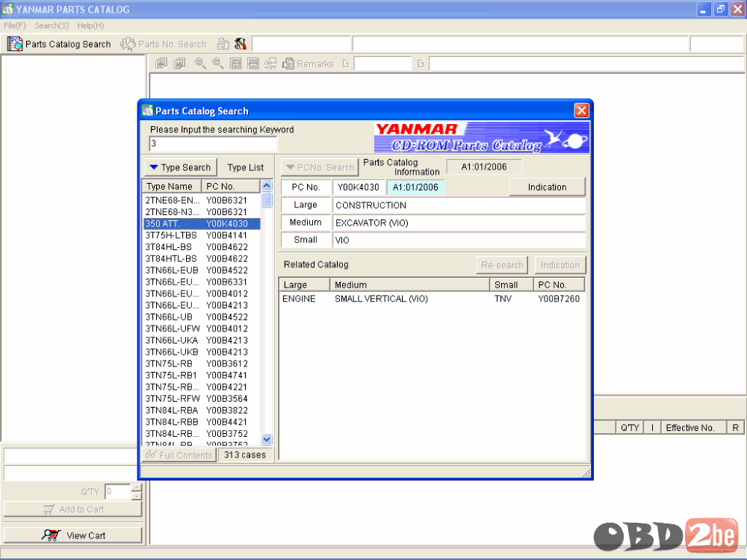The width and height of the screenshot is (747, 560).
Task: Click the fit width icon
Action: [x=253, y=63]
